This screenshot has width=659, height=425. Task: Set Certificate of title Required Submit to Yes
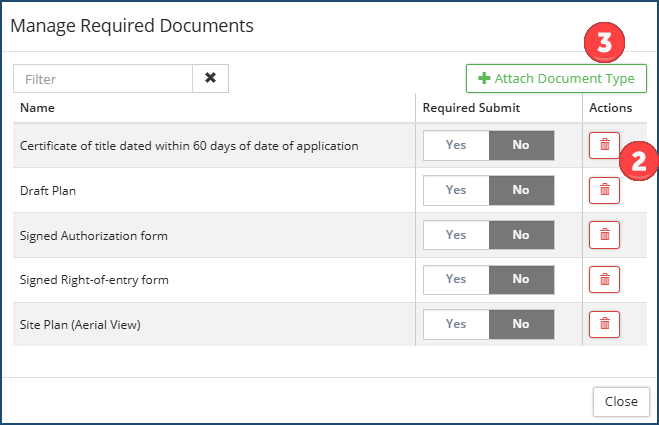(456, 145)
